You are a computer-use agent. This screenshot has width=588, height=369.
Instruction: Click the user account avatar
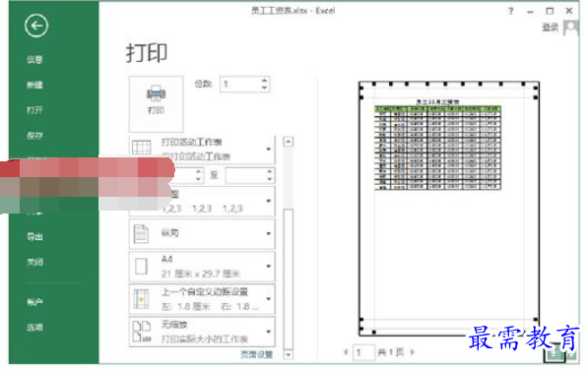(571, 28)
